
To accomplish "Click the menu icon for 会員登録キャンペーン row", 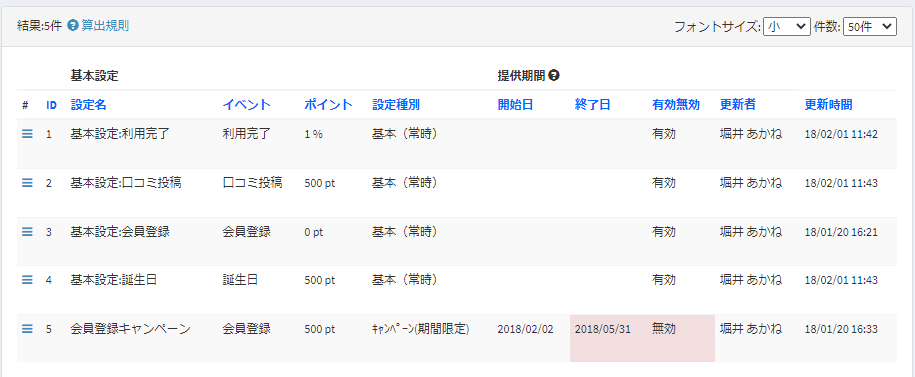I will (x=27, y=329).
